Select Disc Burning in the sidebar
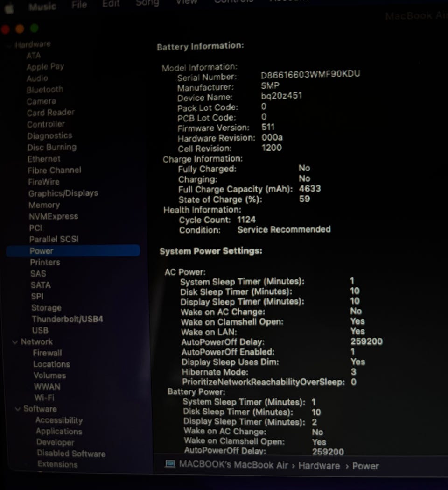The width and height of the screenshot is (448, 490). pyautogui.click(x=52, y=147)
